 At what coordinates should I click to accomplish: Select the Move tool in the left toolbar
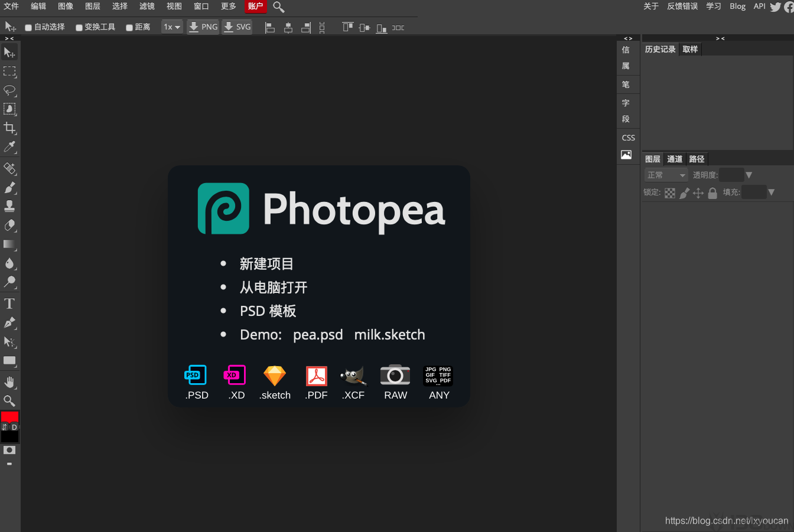pos(9,53)
